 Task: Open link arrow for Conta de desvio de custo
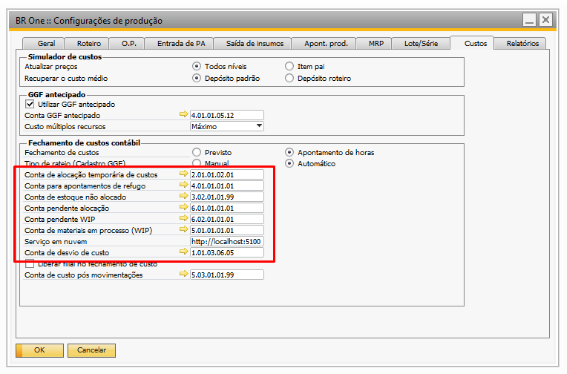point(184,252)
